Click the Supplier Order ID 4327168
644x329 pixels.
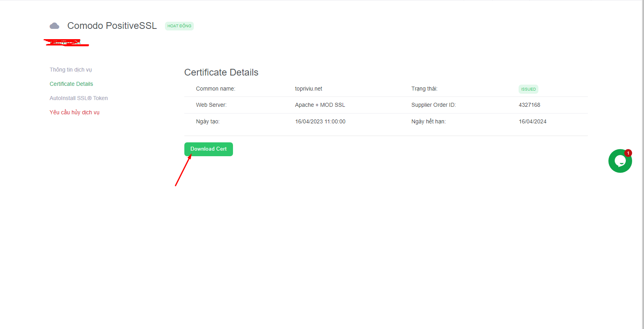[529, 105]
